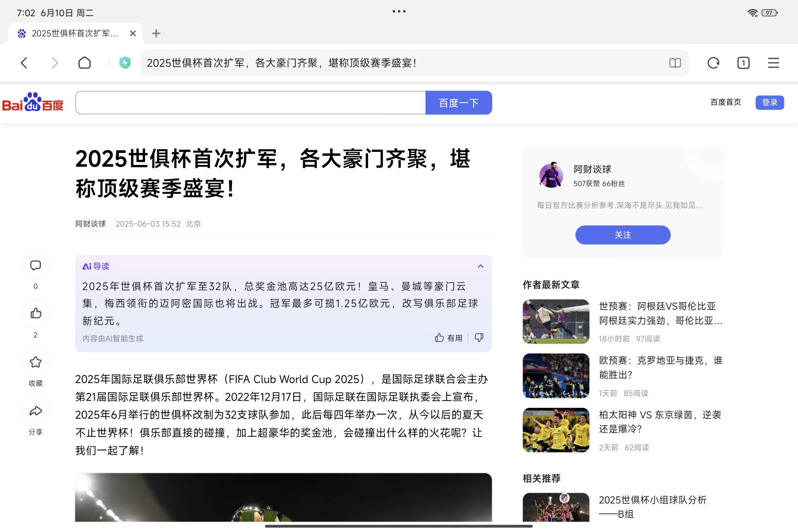Open the 克罗地亚与捷克 article thumbnail
798x532 pixels.
[556, 376]
